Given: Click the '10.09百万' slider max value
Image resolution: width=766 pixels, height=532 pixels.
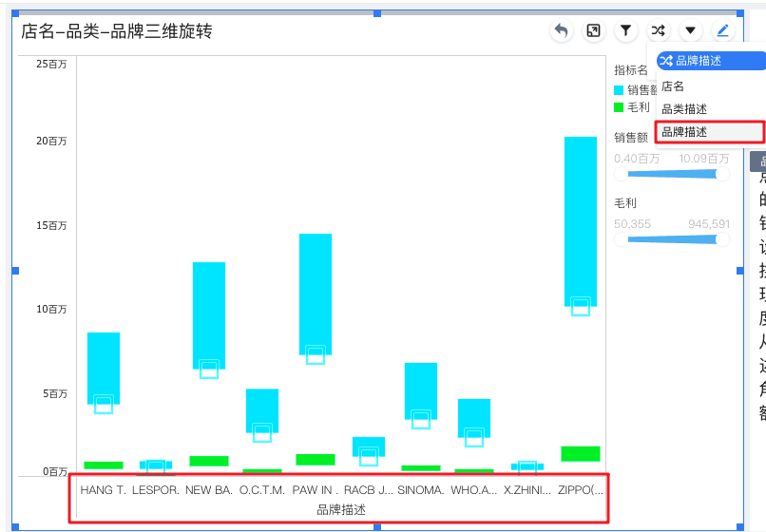Looking at the screenshot, I should coord(704,159).
